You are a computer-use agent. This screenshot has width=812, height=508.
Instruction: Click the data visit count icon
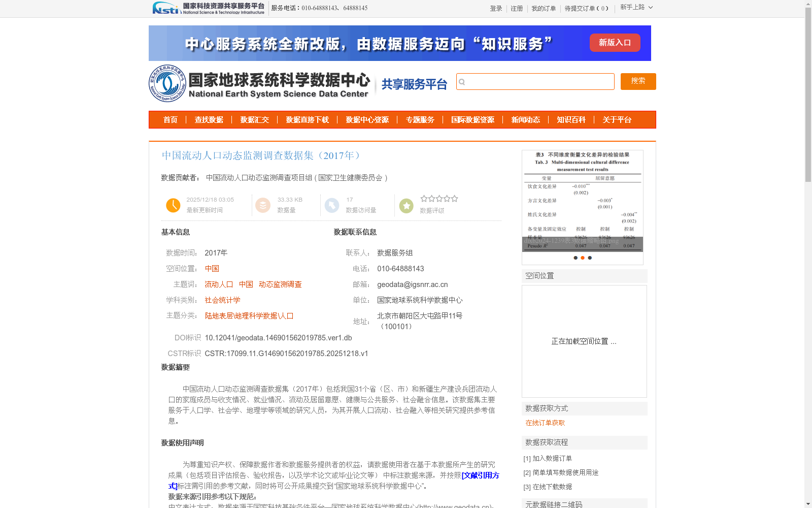click(x=332, y=205)
